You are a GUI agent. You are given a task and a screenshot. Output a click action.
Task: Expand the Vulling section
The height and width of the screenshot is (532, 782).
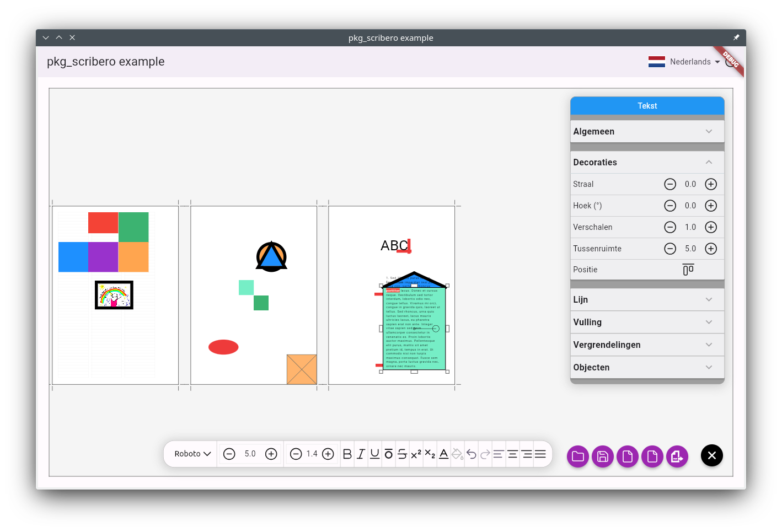pos(646,322)
